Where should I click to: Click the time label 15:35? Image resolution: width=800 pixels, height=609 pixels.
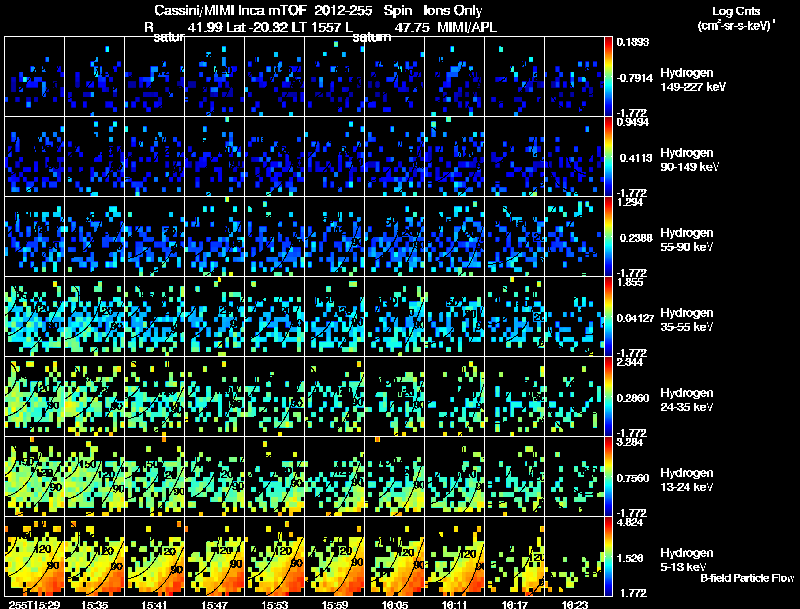tap(94, 604)
